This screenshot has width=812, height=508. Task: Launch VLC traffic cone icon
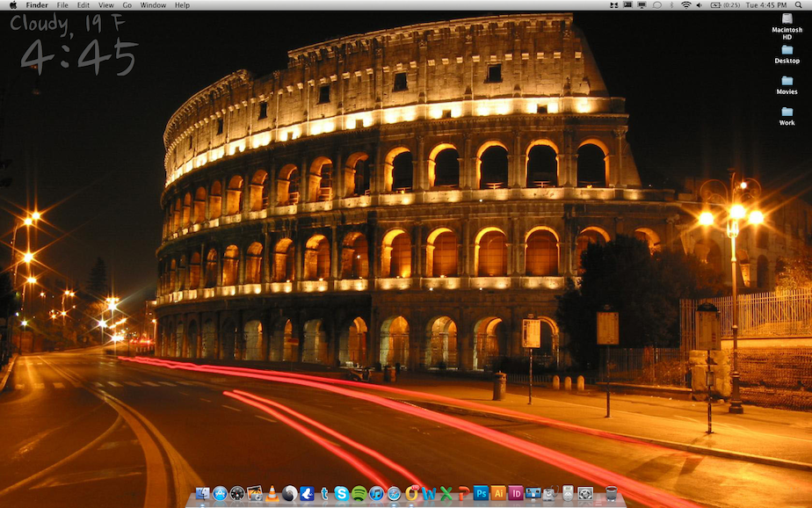pos(272,494)
